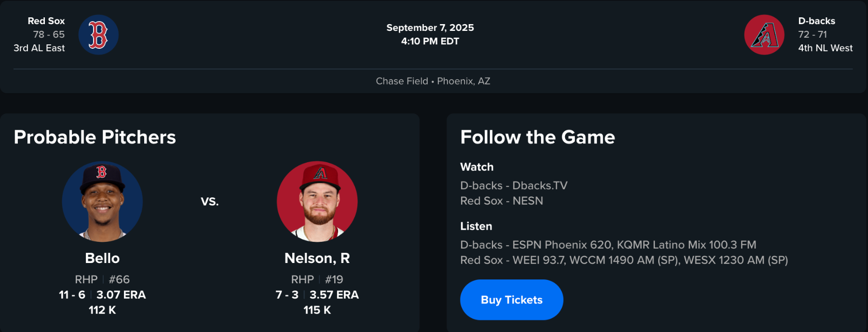Image resolution: width=868 pixels, height=332 pixels.
Task: Click the 3rd AL East standing text
Action: 39,48
